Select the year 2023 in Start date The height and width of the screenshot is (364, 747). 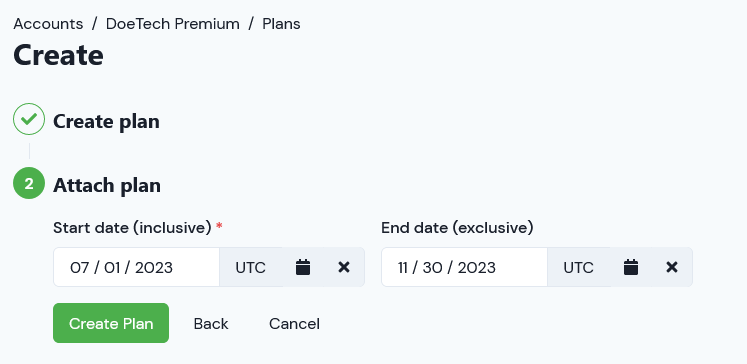[x=154, y=268]
